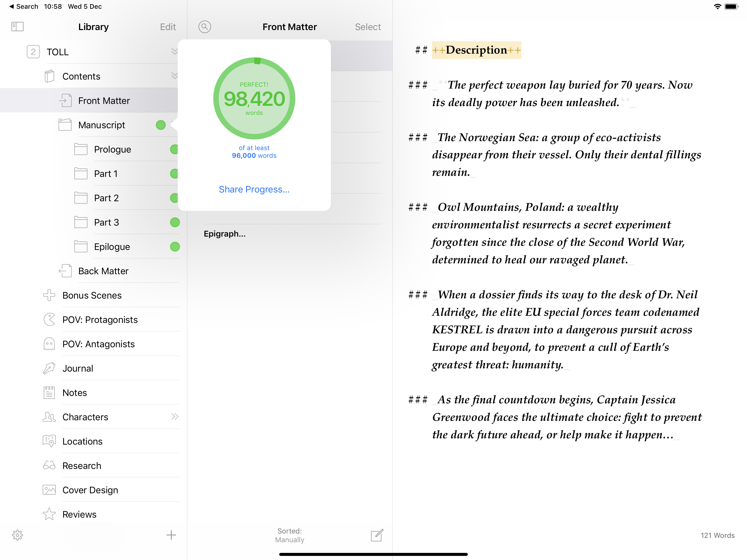The height and width of the screenshot is (560, 747).
Task: Click the Reviews star icon
Action: [49, 514]
